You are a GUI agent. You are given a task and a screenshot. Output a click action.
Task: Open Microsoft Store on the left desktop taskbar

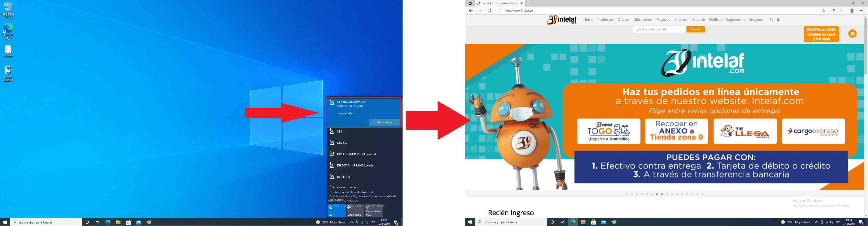pos(128,222)
